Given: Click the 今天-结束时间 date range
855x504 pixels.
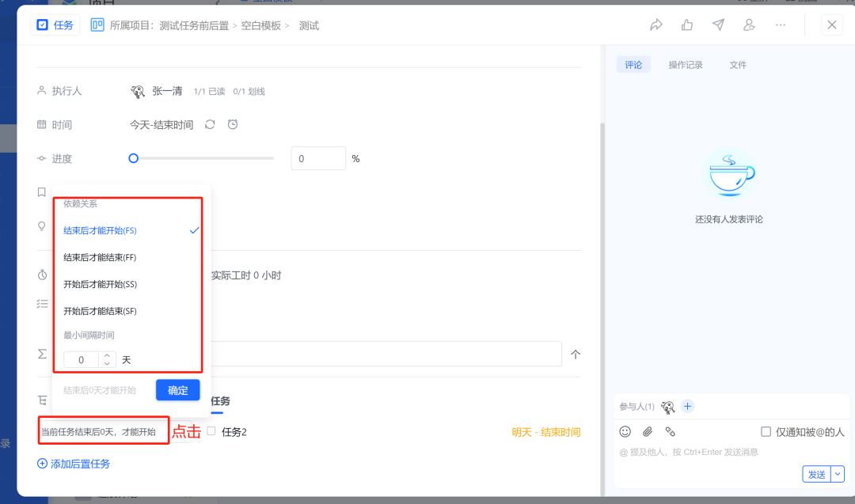Looking at the screenshot, I should coord(161,125).
